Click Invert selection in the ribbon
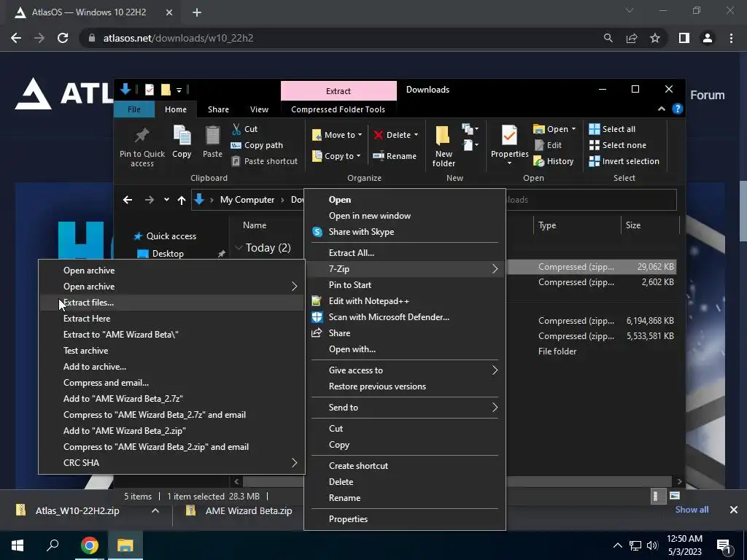 tap(624, 161)
